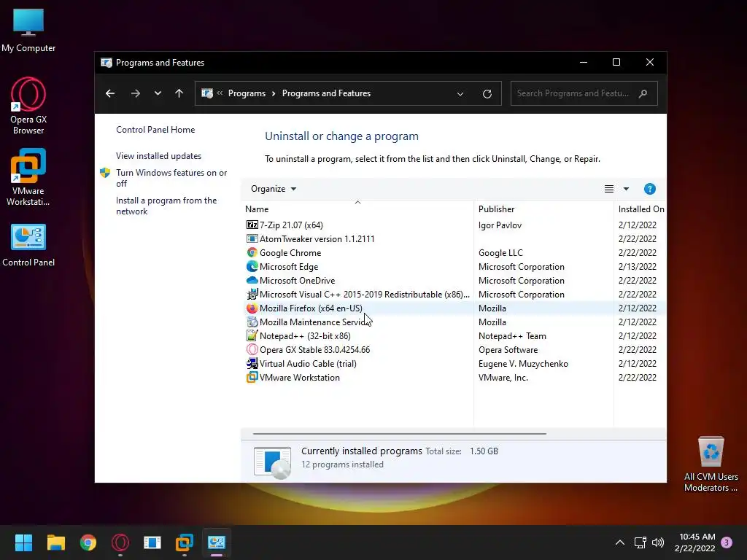Viewport: 747px width, 560px height.
Task: Go up one level with up arrow
Action: pos(179,93)
